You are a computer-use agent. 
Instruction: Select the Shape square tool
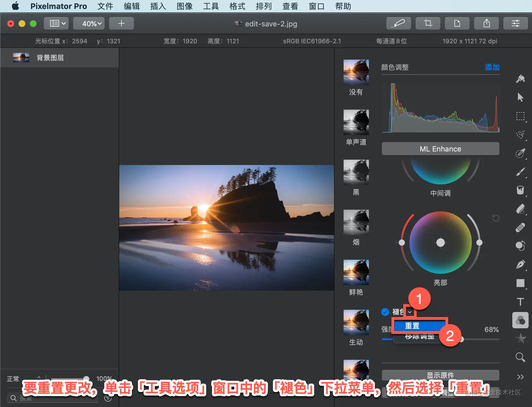(520, 283)
